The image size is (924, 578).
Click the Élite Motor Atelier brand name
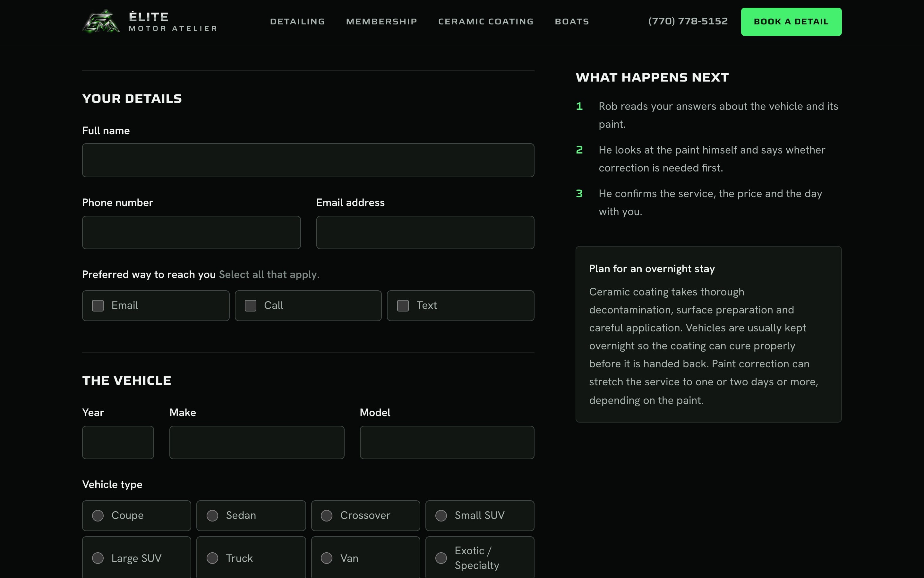[x=173, y=22]
